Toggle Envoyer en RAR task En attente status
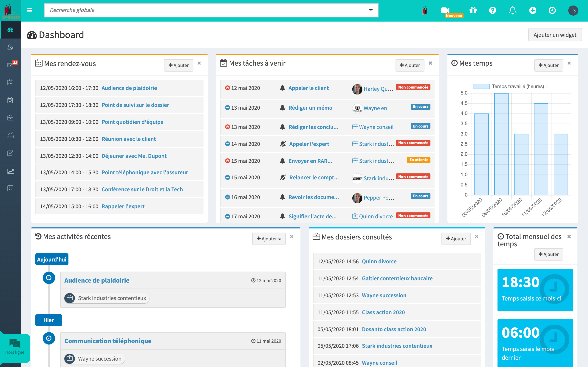This screenshot has width=588, height=367. pyautogui.click(x=418, y=160)
